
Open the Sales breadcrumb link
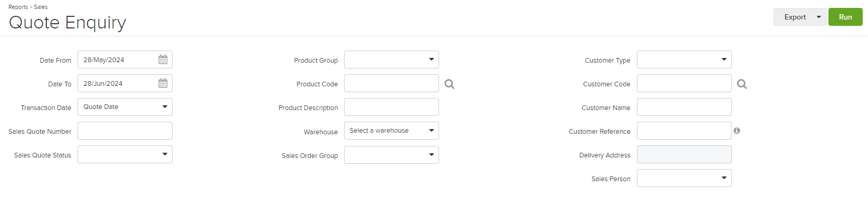(41, 7)
